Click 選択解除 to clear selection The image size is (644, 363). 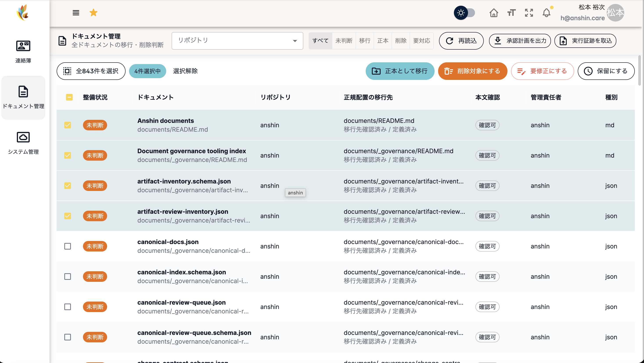(185, 71)
